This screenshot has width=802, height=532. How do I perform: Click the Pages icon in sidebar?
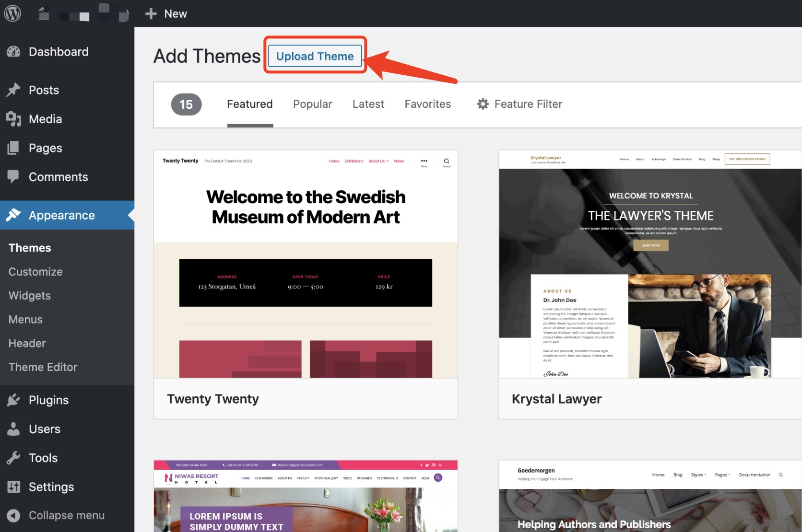click(13, 148)
